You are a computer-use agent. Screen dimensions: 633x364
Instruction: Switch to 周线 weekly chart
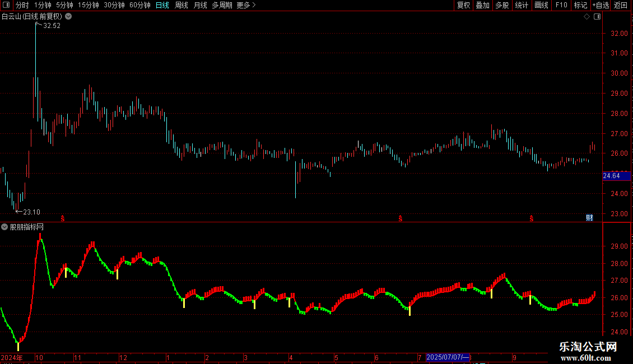[181, 5]
